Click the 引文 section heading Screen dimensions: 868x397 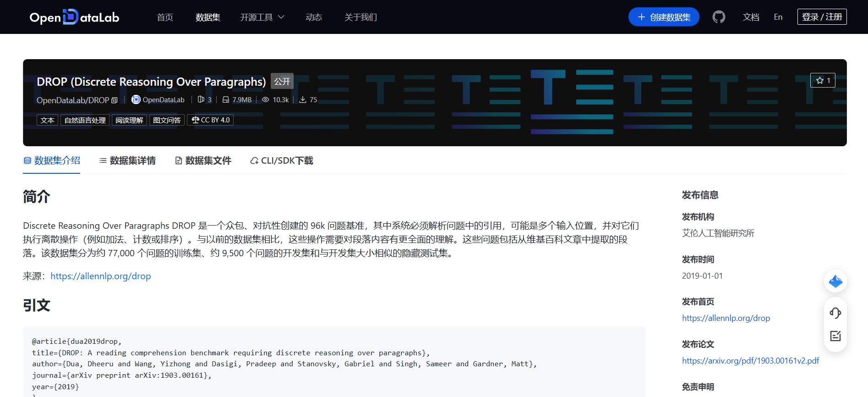tap(37, 305)
